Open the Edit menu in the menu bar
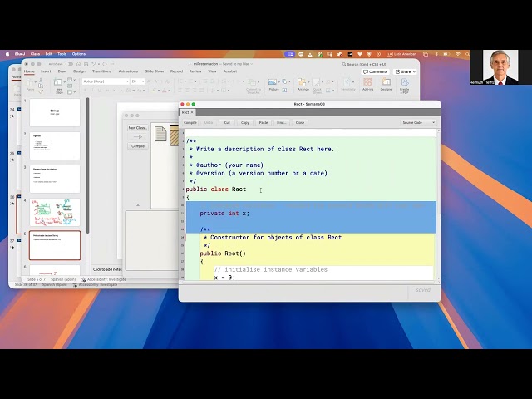The image size is (532, 399). coord(48,54)
